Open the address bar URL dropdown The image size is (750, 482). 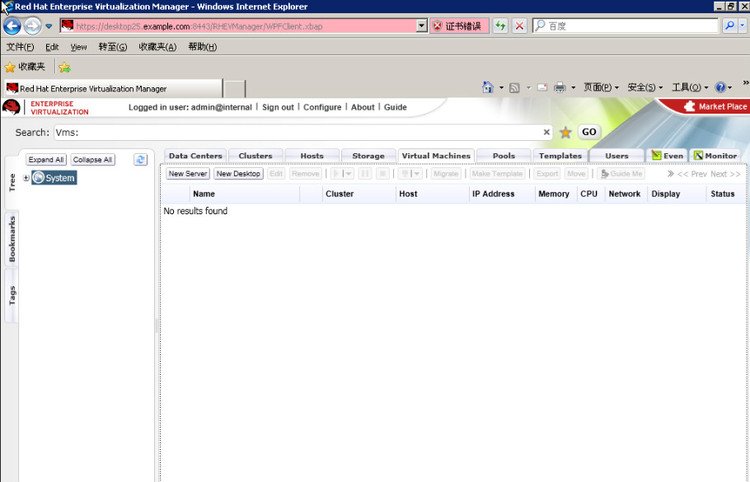tap(421, 26)
